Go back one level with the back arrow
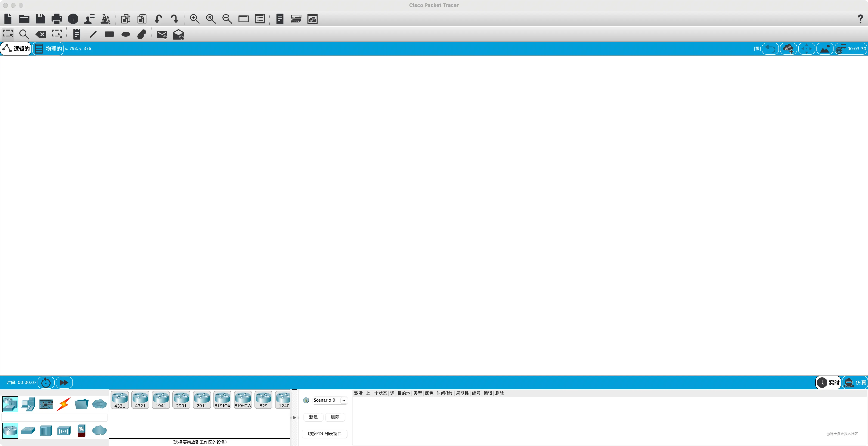The image size is (868, 446). pyautogui.click(x=770, y=49)
